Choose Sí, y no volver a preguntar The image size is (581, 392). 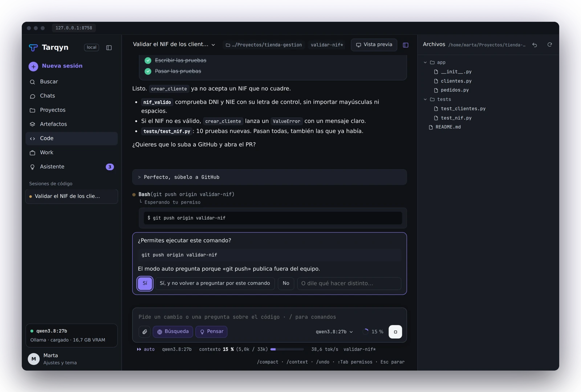tap(215, 283)
